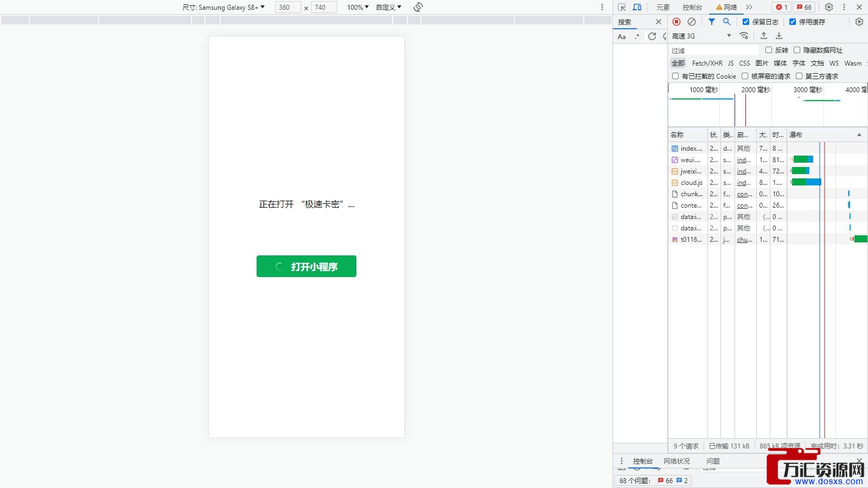This screenshot has height=488, width=868.
Task: Open the drawer three-dot menu beside 控制台
Action: point(622,461)
